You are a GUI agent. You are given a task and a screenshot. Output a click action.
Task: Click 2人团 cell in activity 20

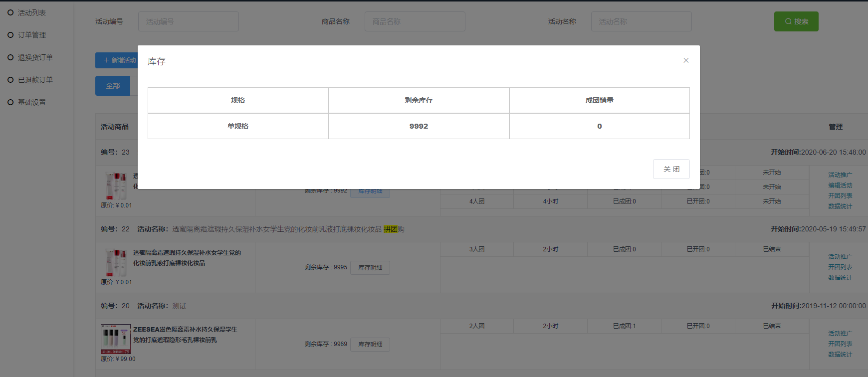[477, 326]
